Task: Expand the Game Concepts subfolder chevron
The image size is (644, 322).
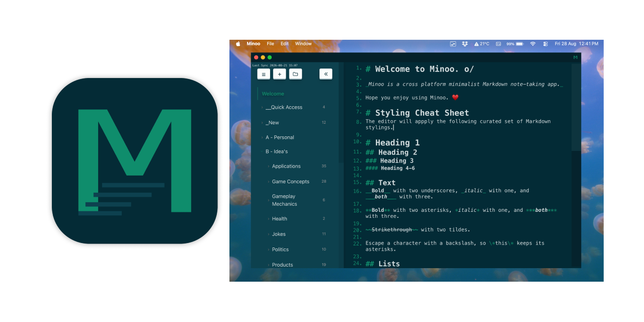Action: pyautogui.click(x=269, y=182)
